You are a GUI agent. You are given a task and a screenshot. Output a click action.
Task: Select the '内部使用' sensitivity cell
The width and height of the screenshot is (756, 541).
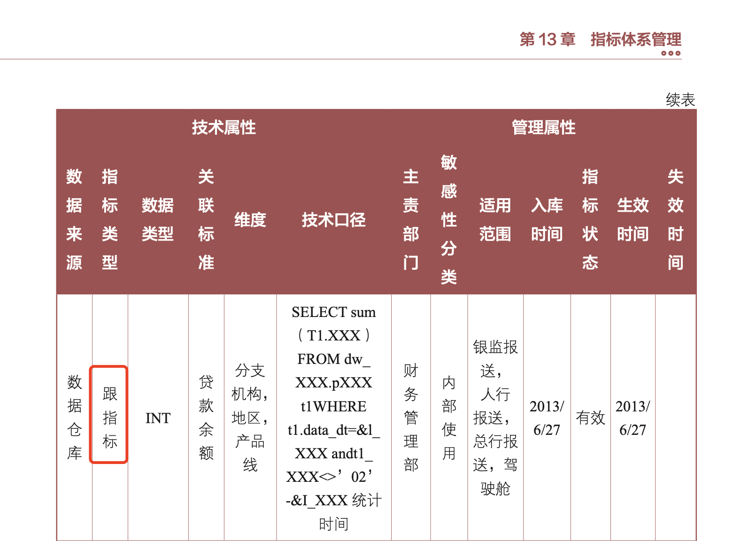pos(449,417)
